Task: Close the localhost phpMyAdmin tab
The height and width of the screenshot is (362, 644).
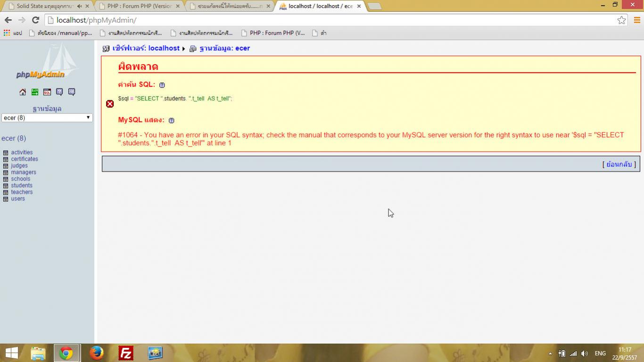Action: 359,6
